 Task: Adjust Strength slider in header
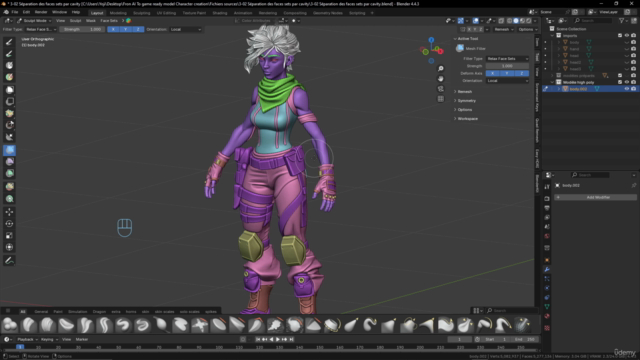[x=82, y=29]
